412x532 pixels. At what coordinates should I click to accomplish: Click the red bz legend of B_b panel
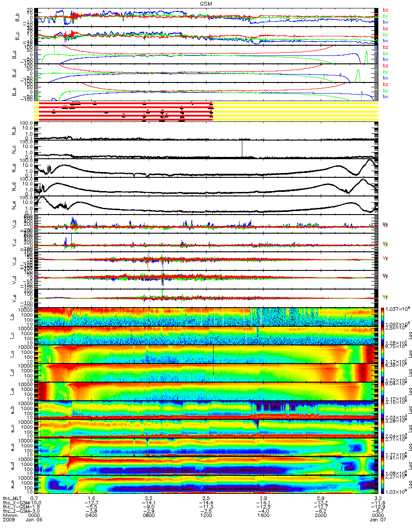[385, 10]
